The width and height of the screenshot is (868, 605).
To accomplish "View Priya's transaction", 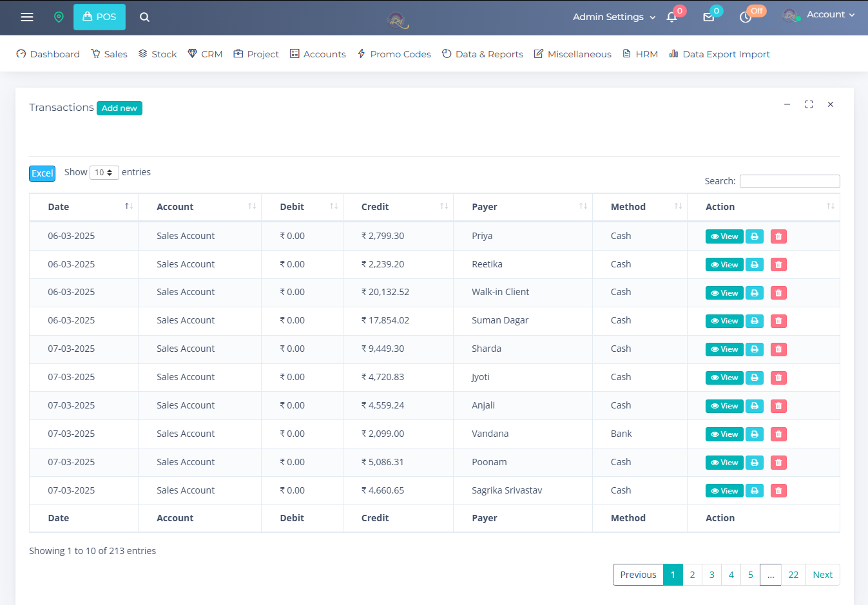I will pyautogui.click(x=724, y=236).
